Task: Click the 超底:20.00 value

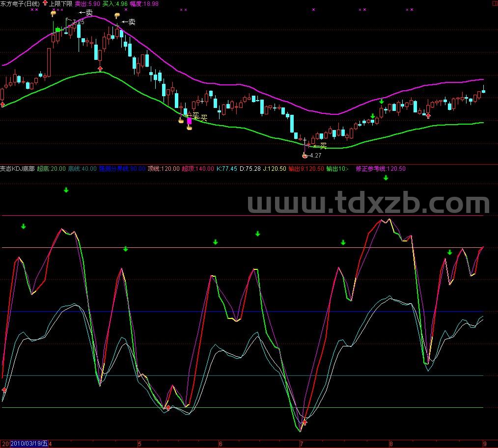Action: coord(51,168)
